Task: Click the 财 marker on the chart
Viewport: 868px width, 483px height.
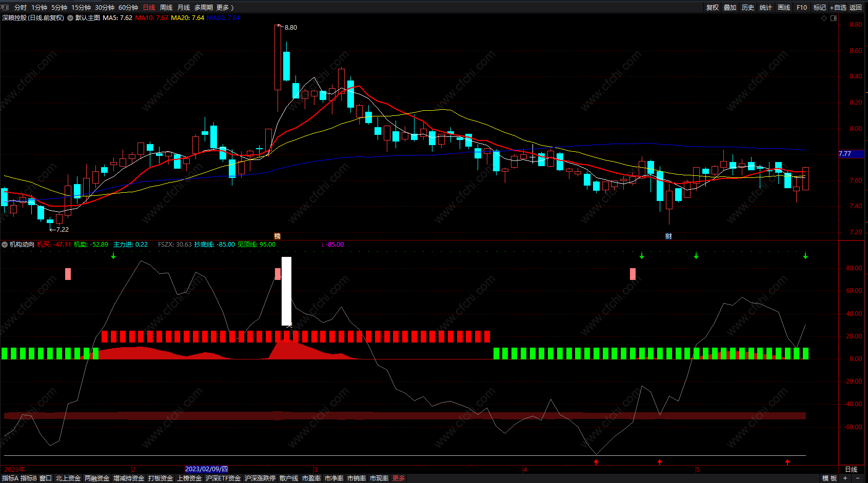Action: click(668, 236)
